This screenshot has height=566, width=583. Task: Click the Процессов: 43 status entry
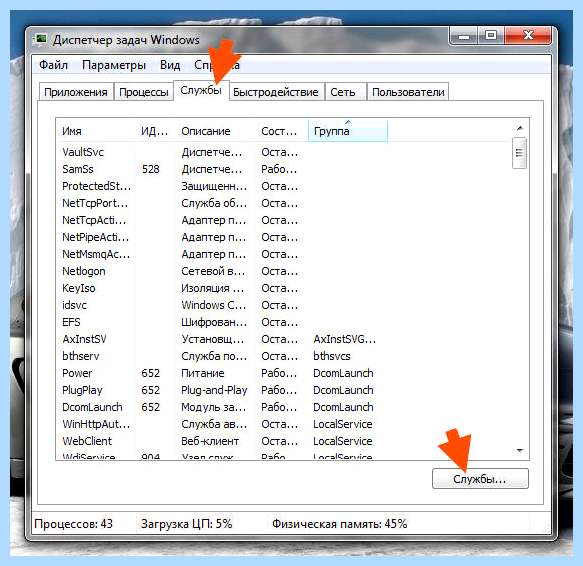(73, 524)
